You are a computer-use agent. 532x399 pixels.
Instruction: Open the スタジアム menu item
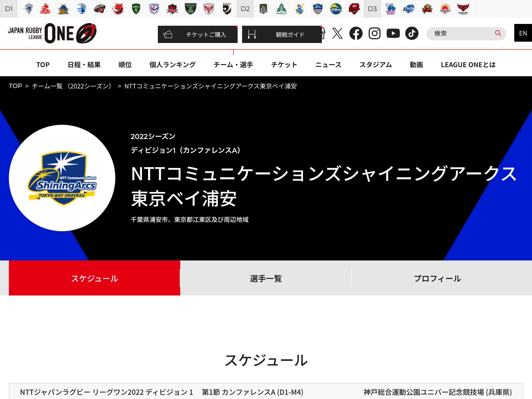point(376,65)
